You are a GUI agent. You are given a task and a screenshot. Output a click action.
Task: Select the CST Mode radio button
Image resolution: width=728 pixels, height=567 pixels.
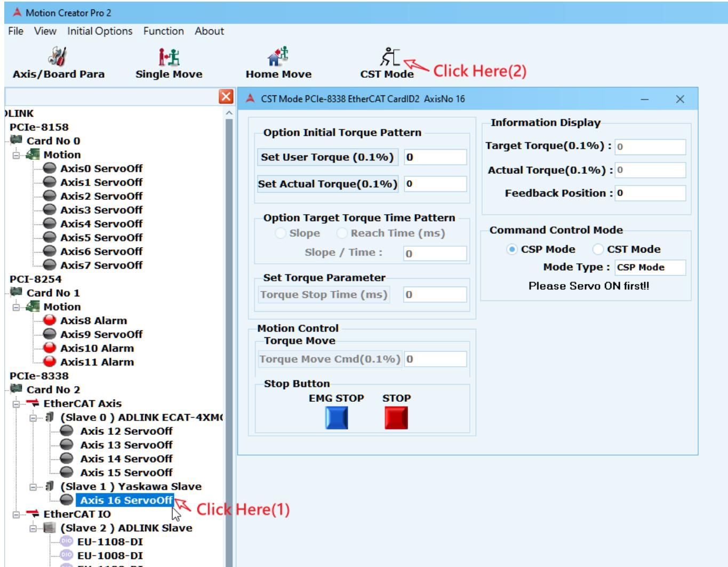pyautogui.click(x=598, y=249)
